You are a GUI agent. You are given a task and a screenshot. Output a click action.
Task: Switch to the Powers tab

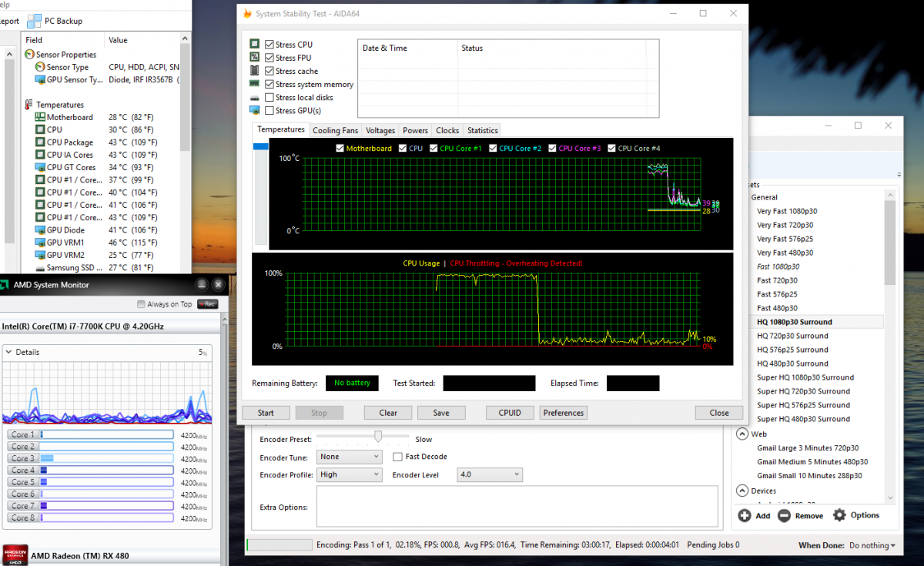[416, 131]
